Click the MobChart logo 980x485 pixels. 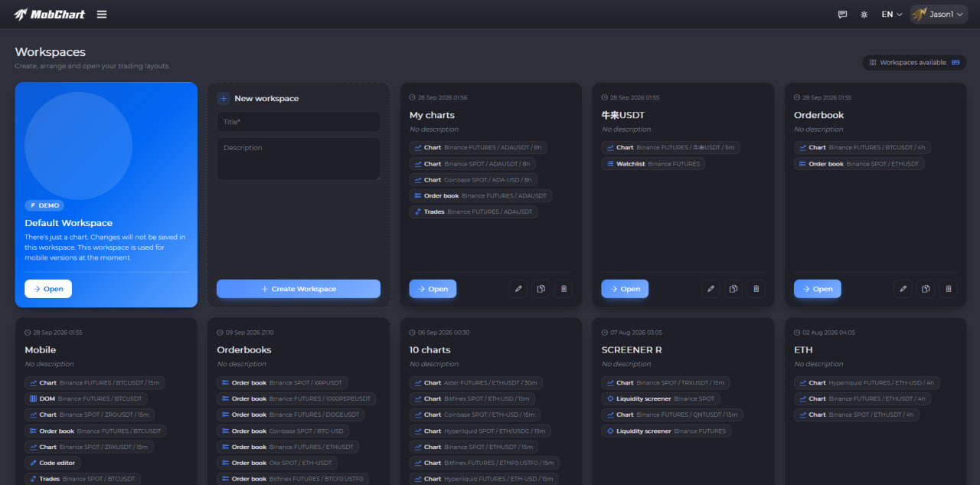[x=50, y=14]
